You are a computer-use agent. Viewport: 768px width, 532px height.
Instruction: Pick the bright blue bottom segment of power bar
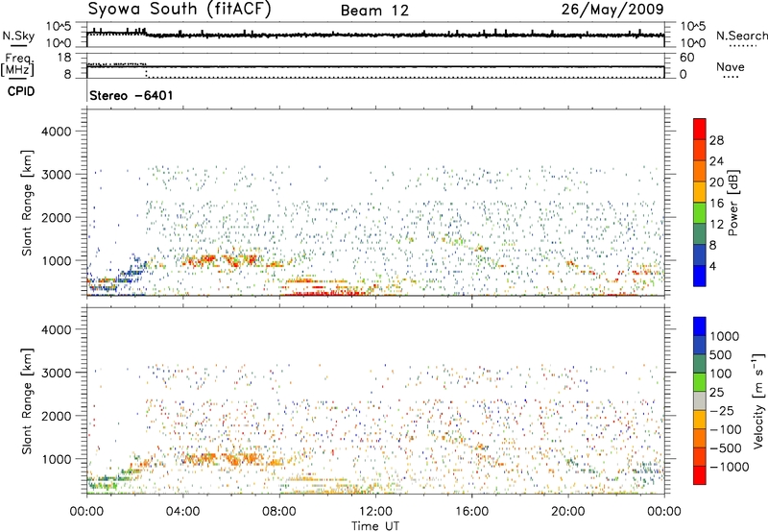point(700,277)
